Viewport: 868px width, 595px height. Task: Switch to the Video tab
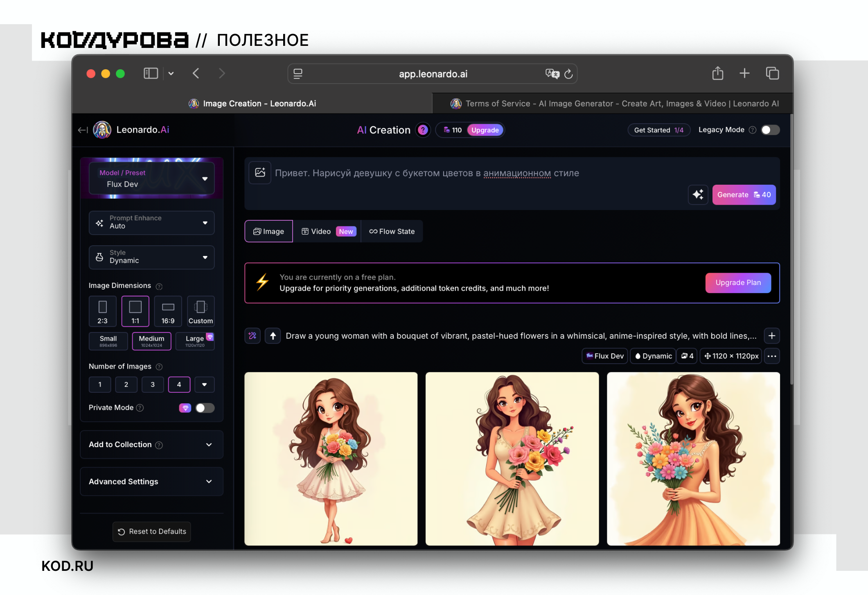click(327, 231)
